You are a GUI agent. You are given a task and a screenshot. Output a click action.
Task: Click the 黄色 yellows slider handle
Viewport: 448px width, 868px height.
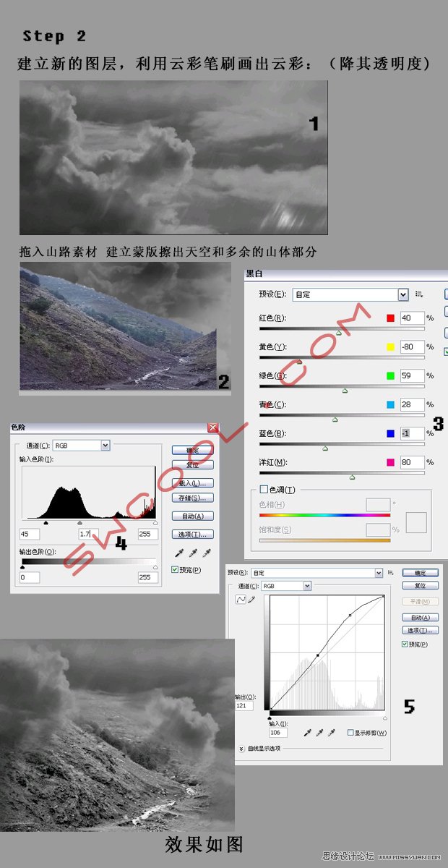point(300,361)
